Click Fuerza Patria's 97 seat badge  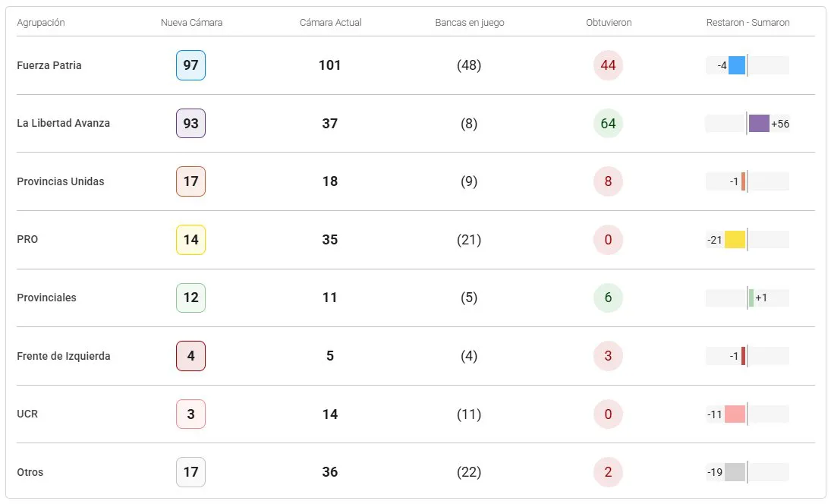point(190,65)
